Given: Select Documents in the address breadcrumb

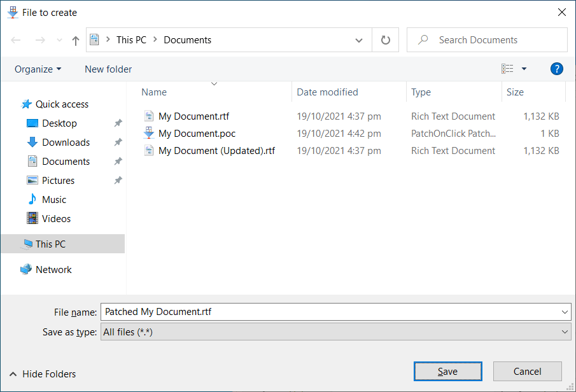Looking at the screenshot, I should pos(187,39).
